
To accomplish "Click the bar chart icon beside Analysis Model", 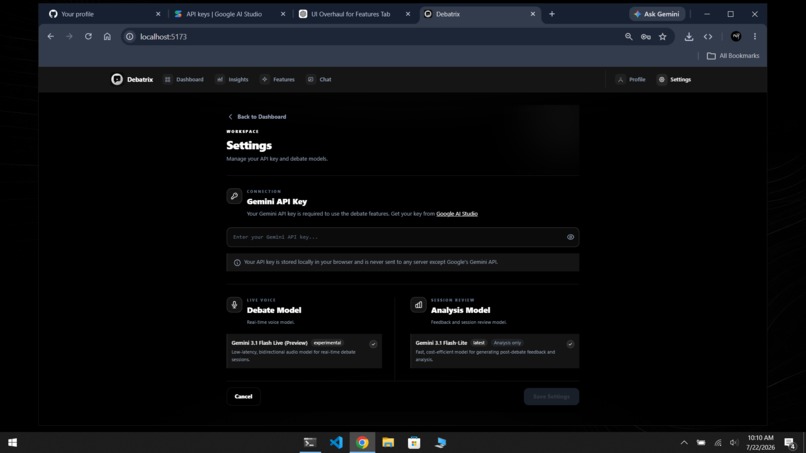I will [418, 304].
